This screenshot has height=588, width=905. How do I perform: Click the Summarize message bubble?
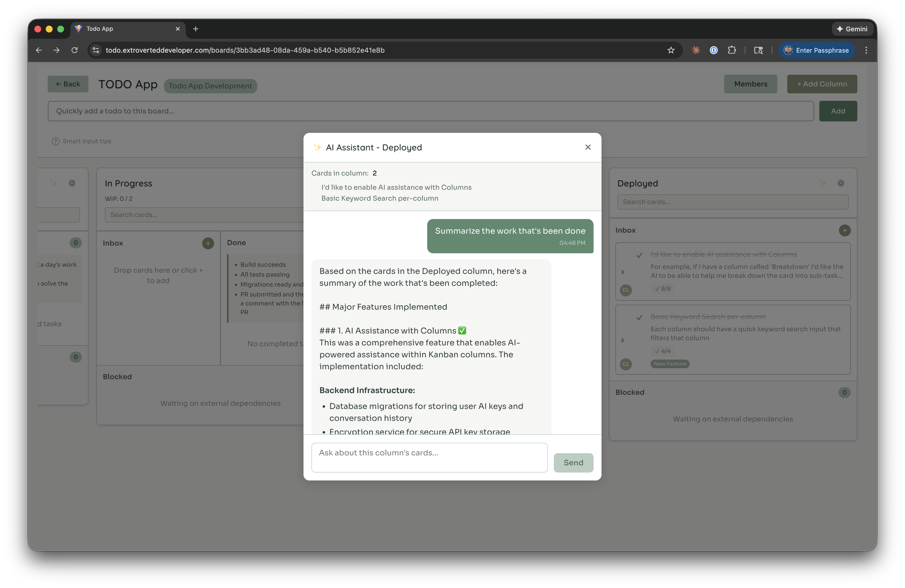[510, 236]
